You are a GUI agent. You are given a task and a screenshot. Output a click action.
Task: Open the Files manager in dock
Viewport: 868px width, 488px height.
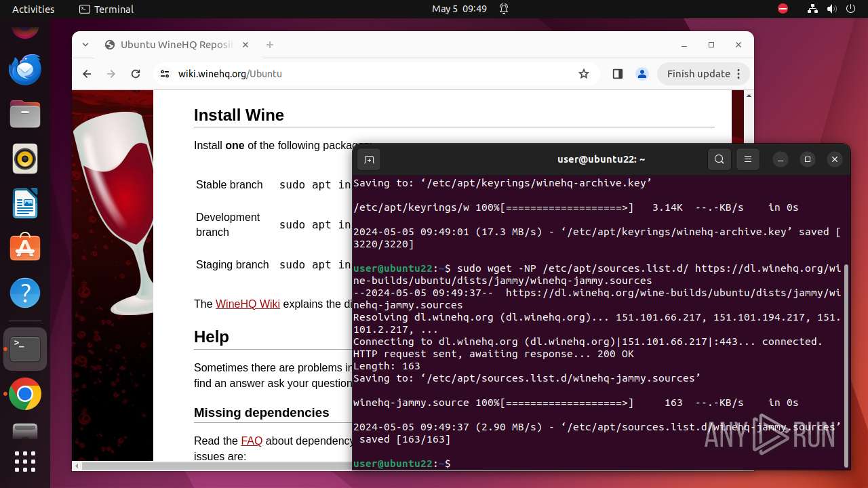[x=25, y=115]
